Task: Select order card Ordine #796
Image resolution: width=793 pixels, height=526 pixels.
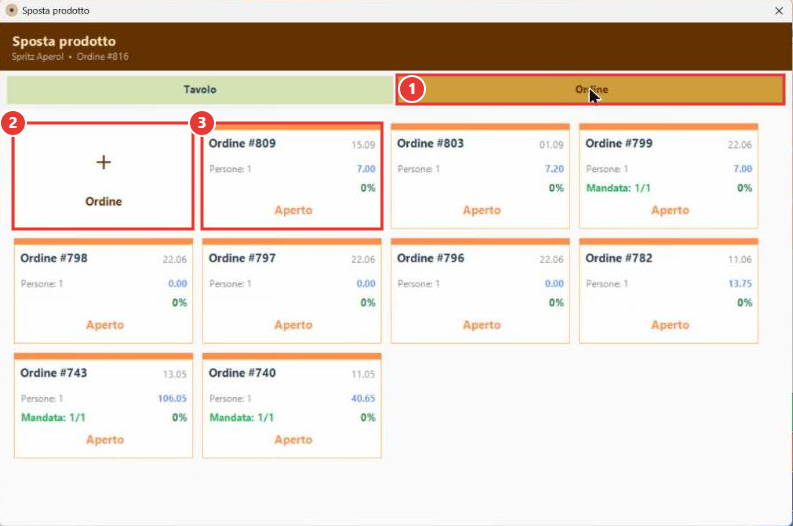Action: tap(480, 291)
